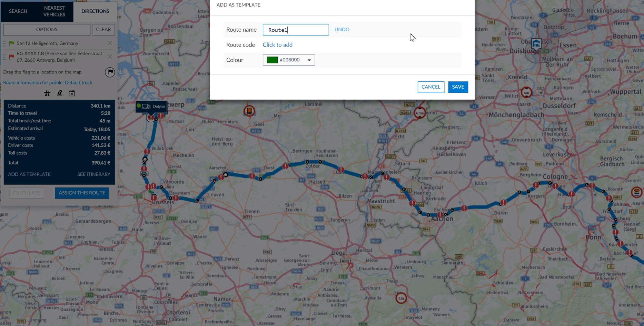Click the green start flag icon

pos(12,43)
